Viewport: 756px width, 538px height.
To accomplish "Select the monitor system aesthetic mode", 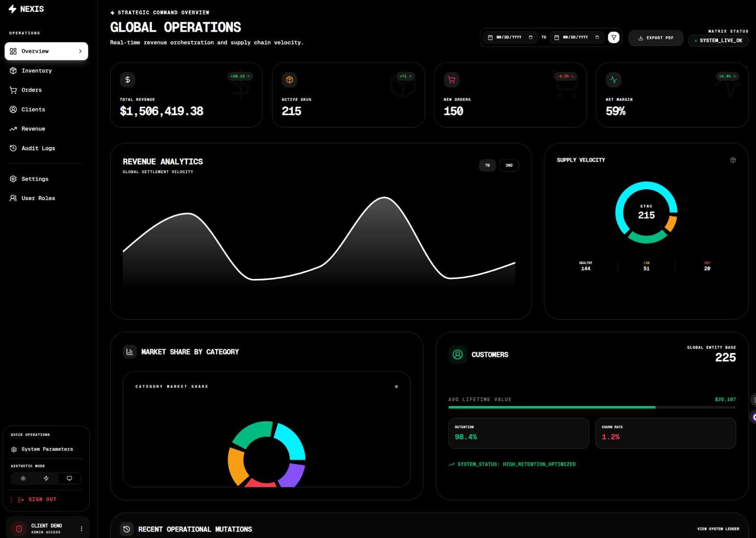I will pyautogui.click(x=69, y=478).
